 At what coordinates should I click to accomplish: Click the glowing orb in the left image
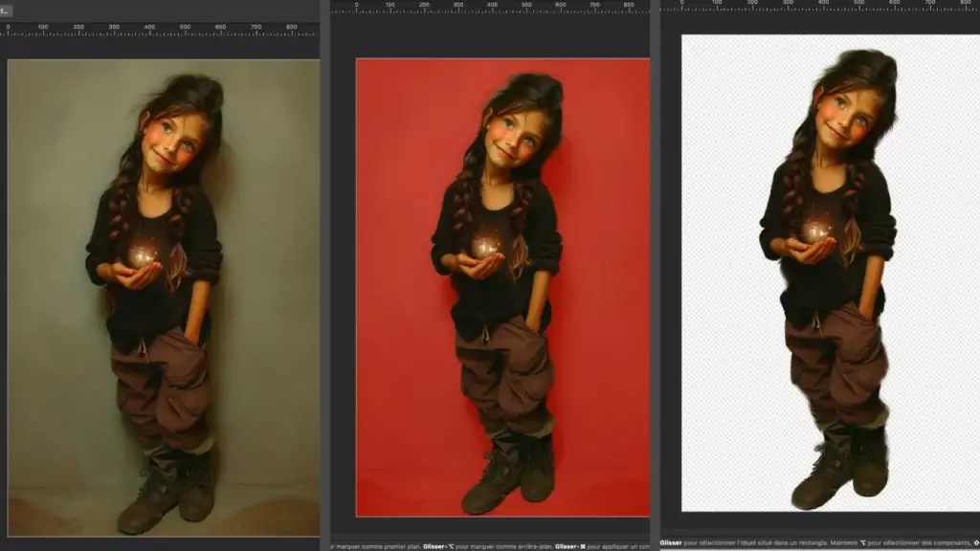(144, 255)
